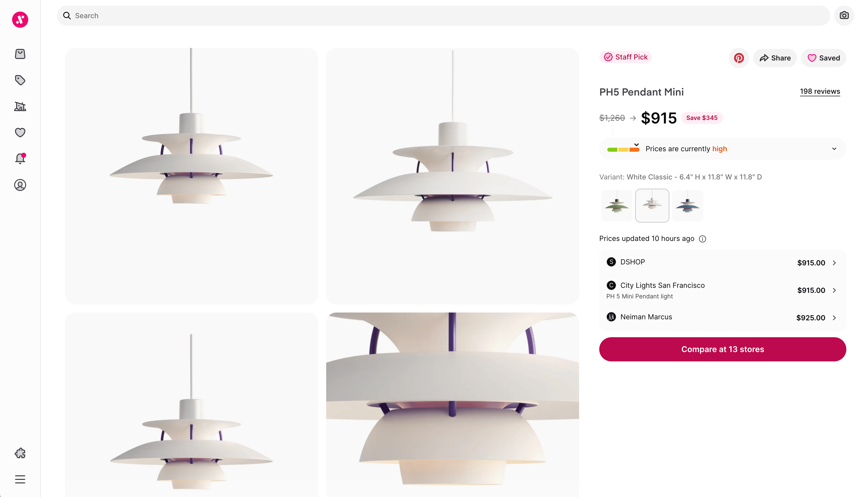Open the notifications bell icon
Image resolution: width=868 pixels, height=497 pixels.
[20, 158]
